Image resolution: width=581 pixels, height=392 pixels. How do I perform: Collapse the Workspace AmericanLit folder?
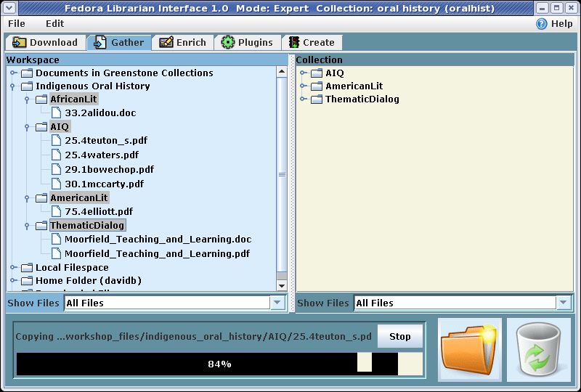point(27,199)
